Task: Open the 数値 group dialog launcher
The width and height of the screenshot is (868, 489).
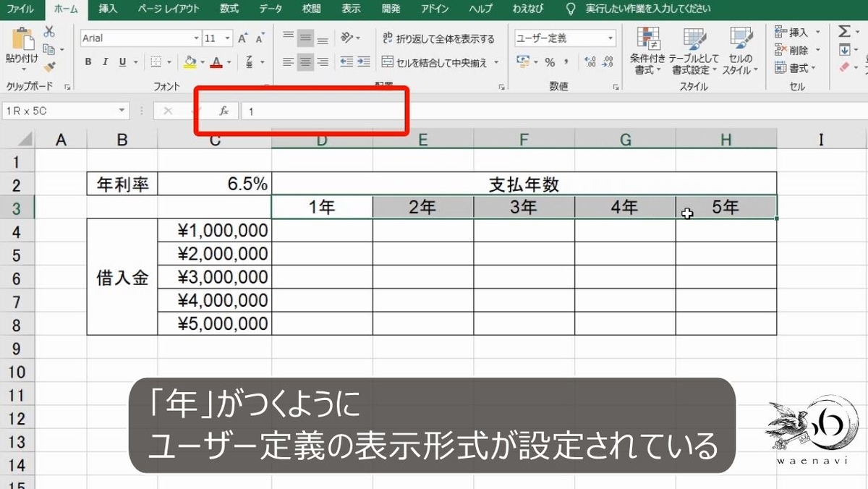Action: click(616, 87)
